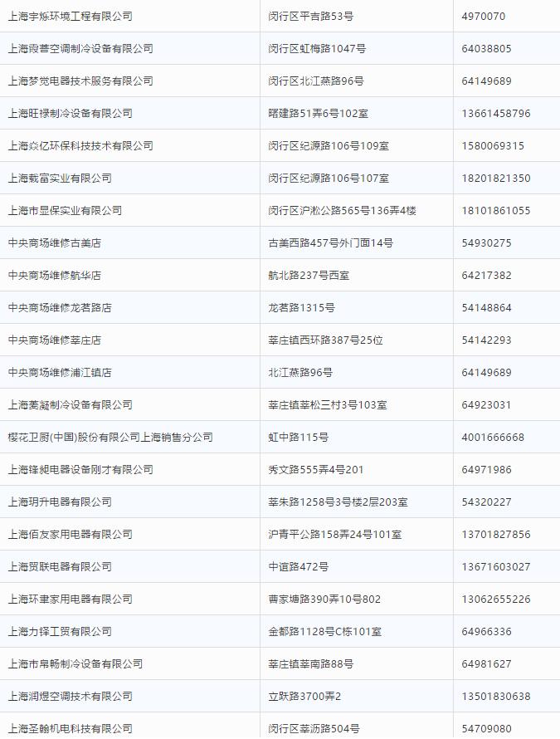Click 上海力铎工贸有限公司
This screenshot has height=739, width=560.
(60, 632)
